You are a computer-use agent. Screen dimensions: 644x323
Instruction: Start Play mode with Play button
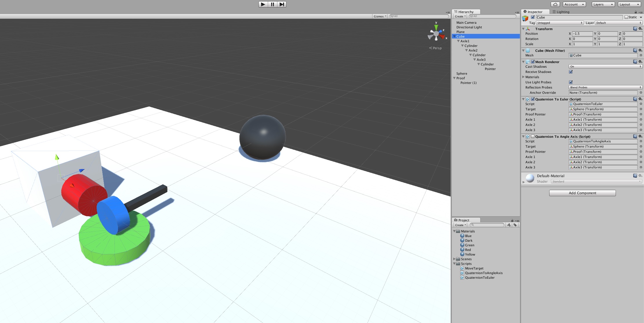[263, 4]
